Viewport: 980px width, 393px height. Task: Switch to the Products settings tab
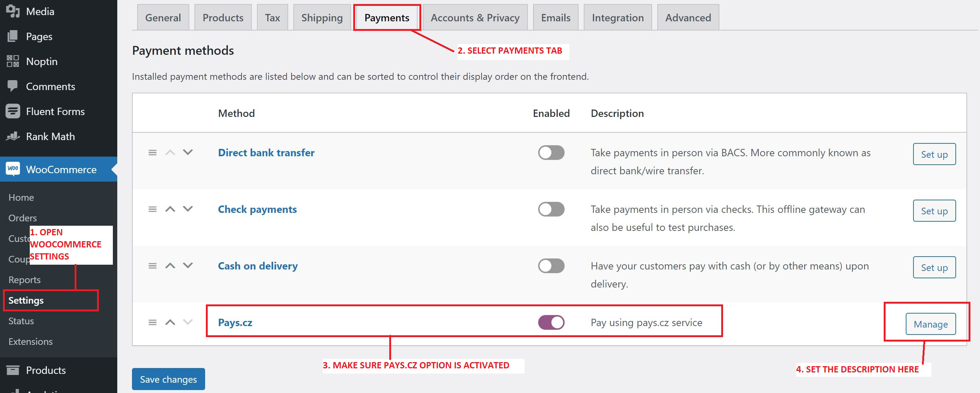point(223,18)
